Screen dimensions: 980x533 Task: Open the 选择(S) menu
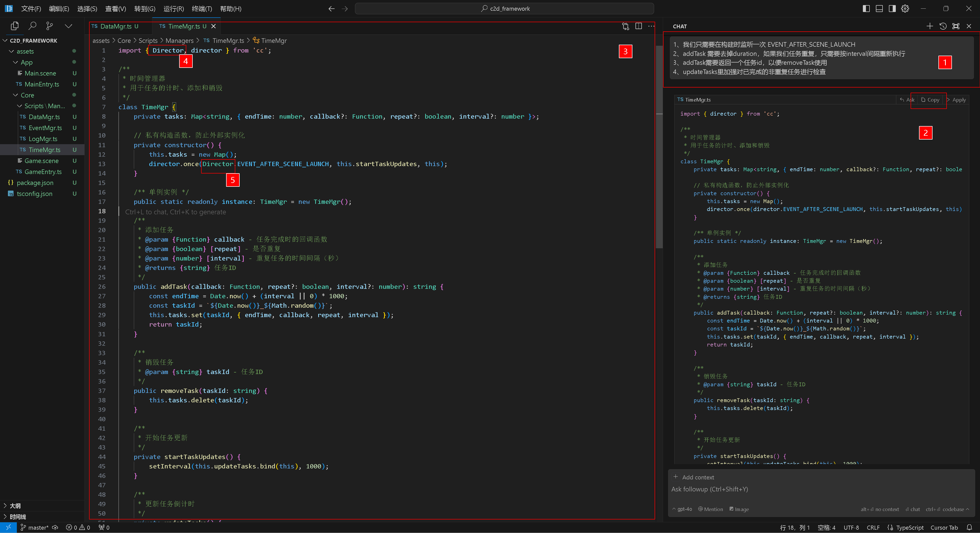click(x=87, y=8)
